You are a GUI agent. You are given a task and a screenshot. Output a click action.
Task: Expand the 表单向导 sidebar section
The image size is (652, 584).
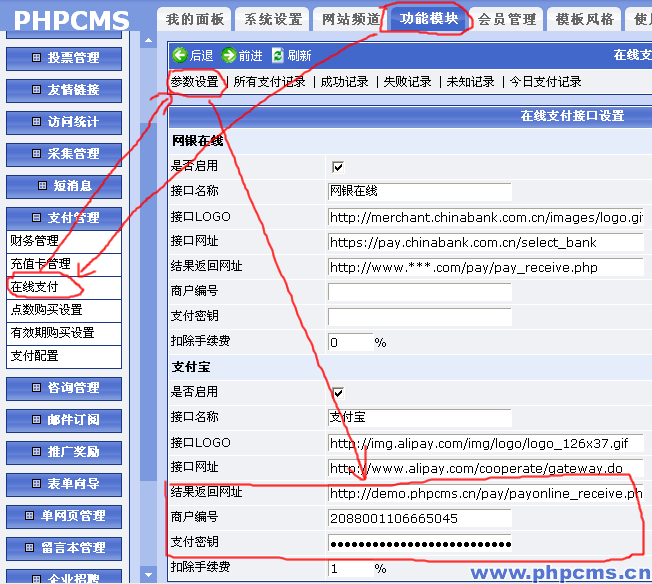click(x=64, y=484)
